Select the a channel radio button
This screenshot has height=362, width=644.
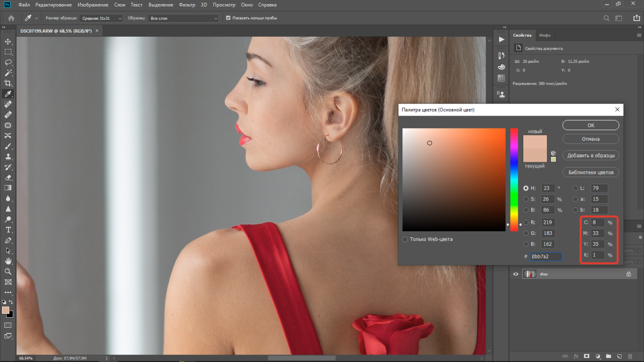pos(576,199)
